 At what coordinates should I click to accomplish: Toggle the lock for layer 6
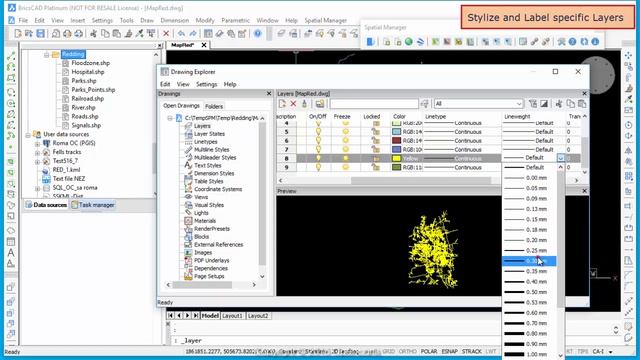(x=376, y=141)
